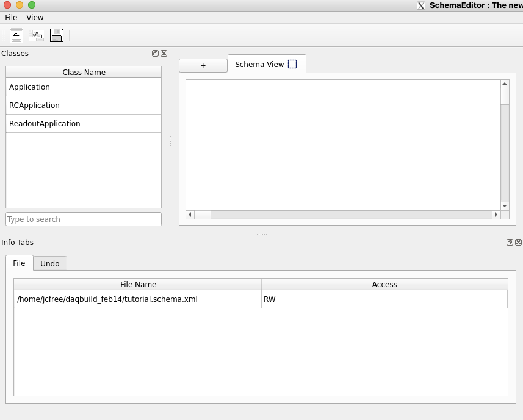Screen dimensions: 523x420
Task: Float the Info Tabs dock panel
Action: coord(510,242)
